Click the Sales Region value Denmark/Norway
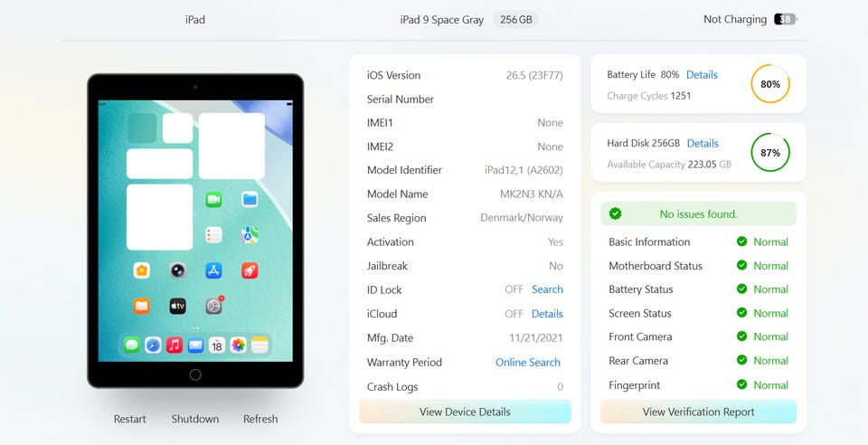This screenshot has height=445, width=868. (522, 218)
